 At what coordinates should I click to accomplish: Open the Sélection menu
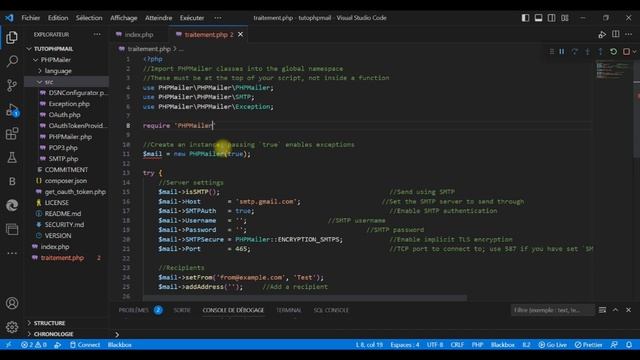(x=89, y=18)
